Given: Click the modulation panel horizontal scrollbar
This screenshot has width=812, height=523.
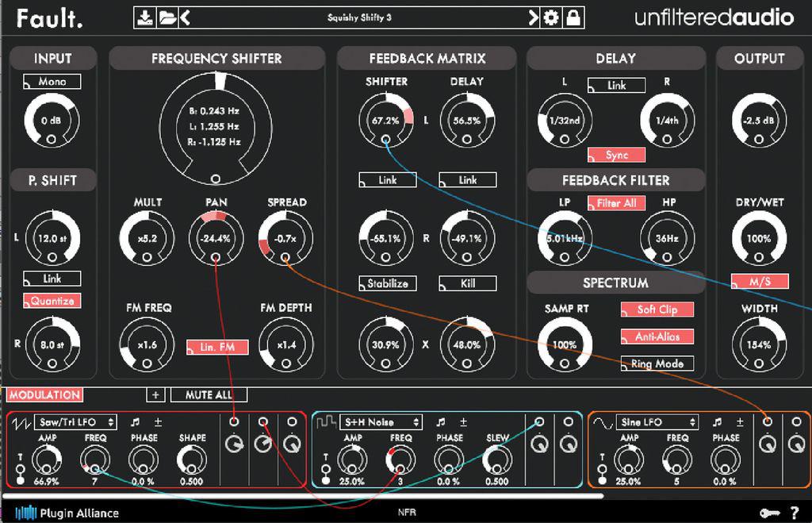Looking at the screenshot, I should pos(303,495).
